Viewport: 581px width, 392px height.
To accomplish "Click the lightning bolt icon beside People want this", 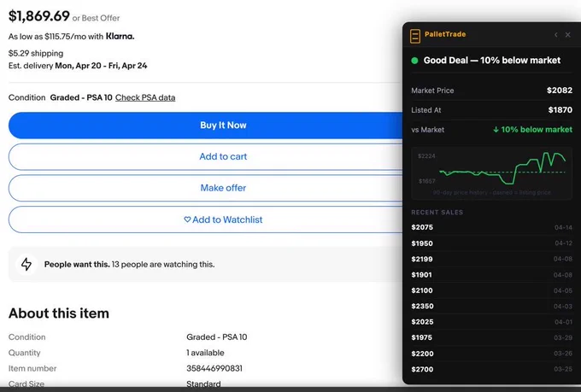I will [x=26, y=264].
